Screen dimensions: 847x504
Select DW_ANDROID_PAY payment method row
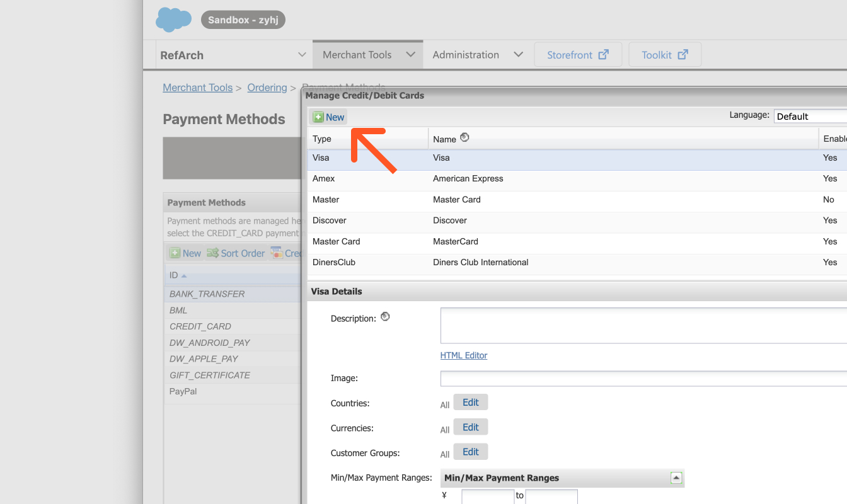click(232, 343)
